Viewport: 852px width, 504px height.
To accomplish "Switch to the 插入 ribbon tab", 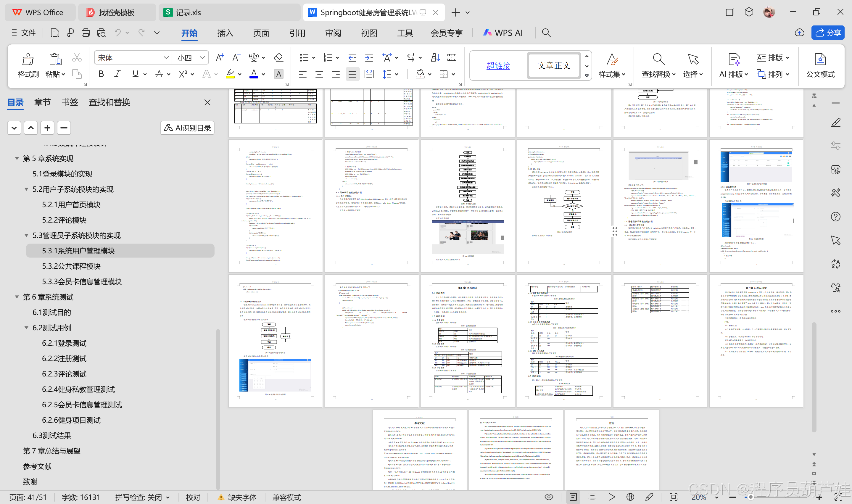I will [x=225, y=33].
